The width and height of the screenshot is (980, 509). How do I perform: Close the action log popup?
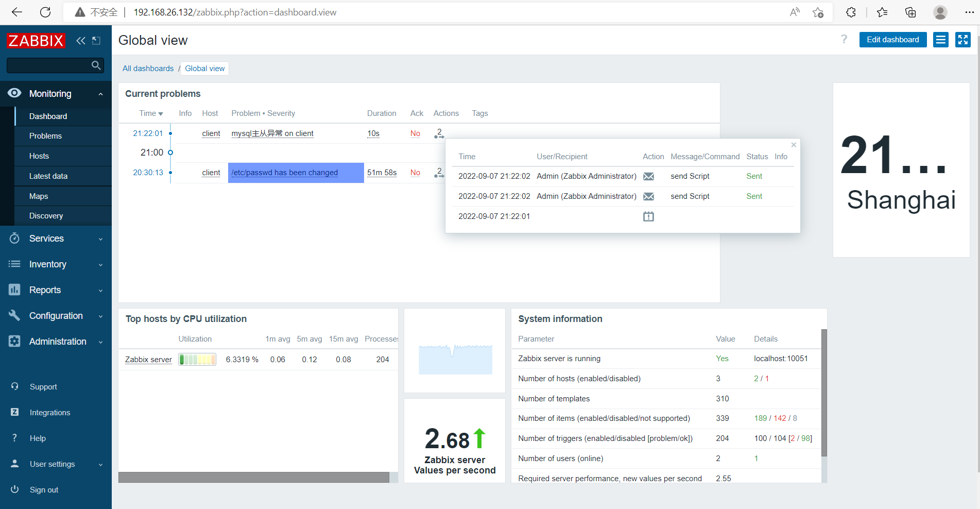pyautogui.click(x=794, y=145)
